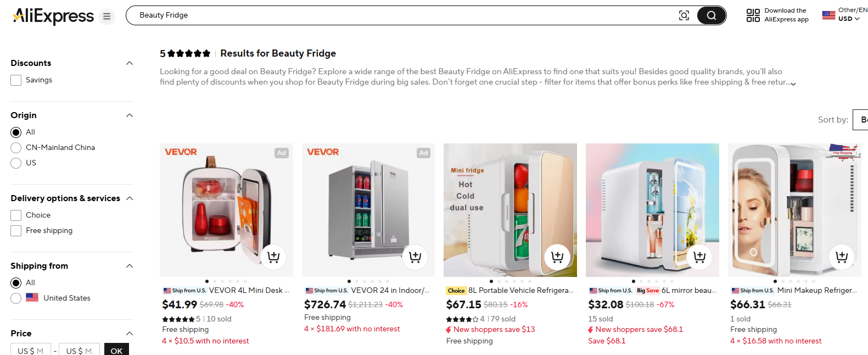The width and height of the screenshot is (868, 355).
Task: Add the Mini Makeup Refrigerator to cart
Action: [x=841, y=257]
